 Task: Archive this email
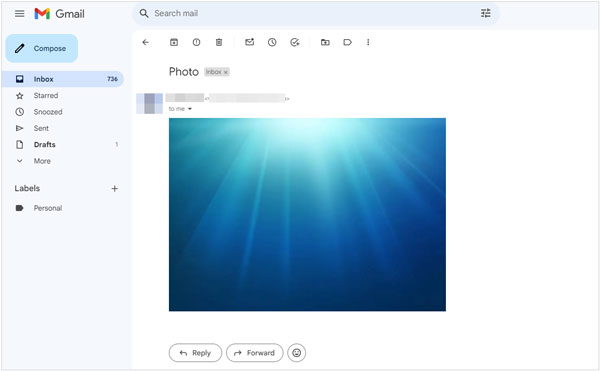pyautogui.click(x=174, y=42)
